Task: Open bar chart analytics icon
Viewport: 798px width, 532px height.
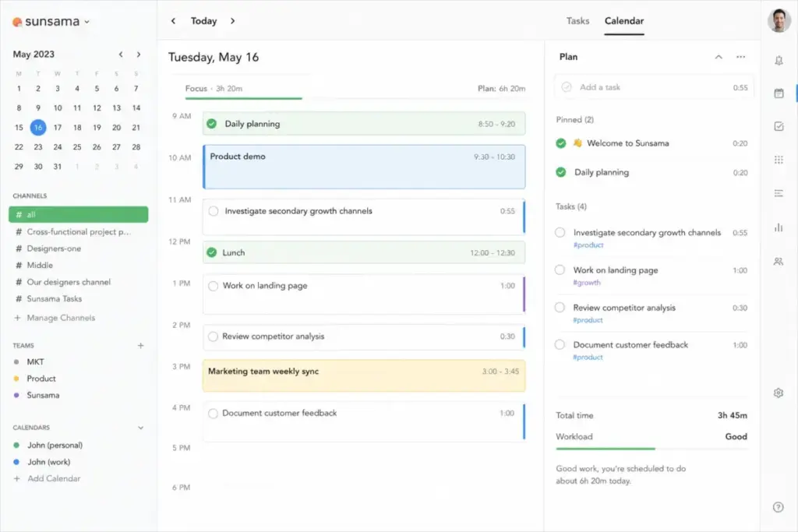Action: (779, 227)
